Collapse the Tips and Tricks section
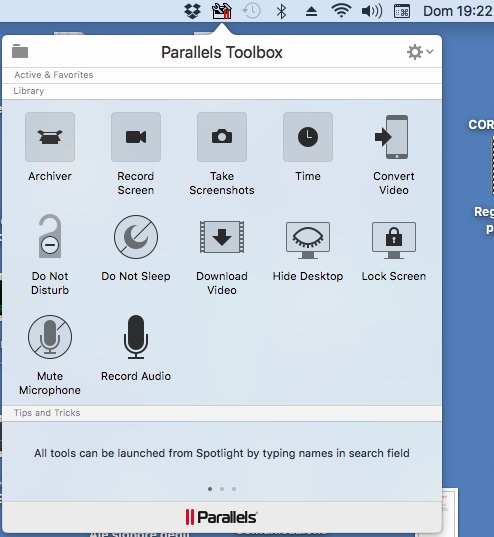 click(222, 413)
